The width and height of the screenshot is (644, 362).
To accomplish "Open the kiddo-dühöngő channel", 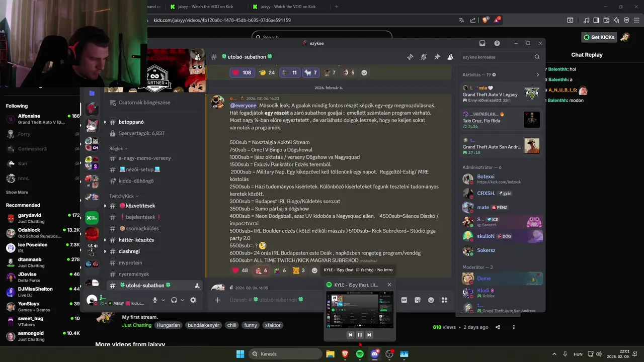I will pyautogui.click(x=153, y=181).
